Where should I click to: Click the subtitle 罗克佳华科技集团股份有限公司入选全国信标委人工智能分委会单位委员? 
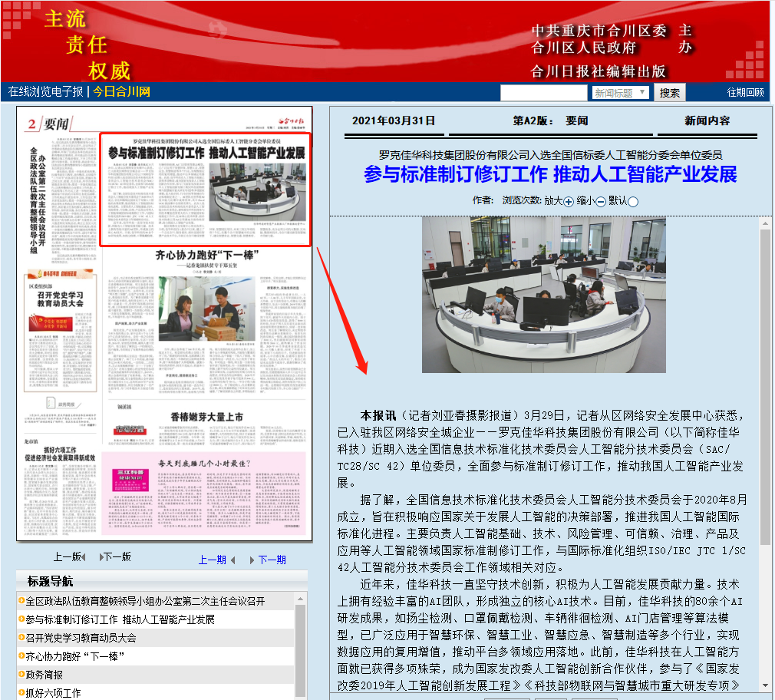tap(551, 155)
